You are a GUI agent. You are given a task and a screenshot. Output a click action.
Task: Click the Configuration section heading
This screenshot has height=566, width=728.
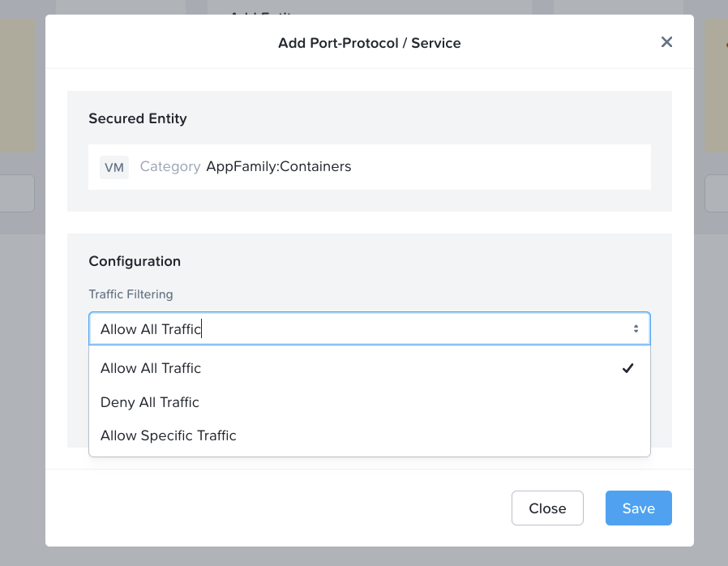pos(135,261)
